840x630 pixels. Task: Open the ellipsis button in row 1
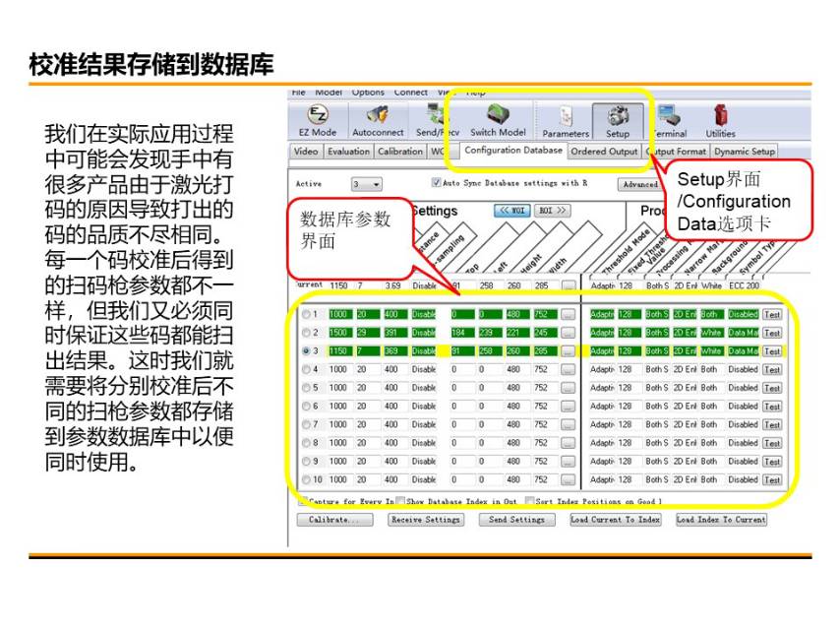[568, 315]
